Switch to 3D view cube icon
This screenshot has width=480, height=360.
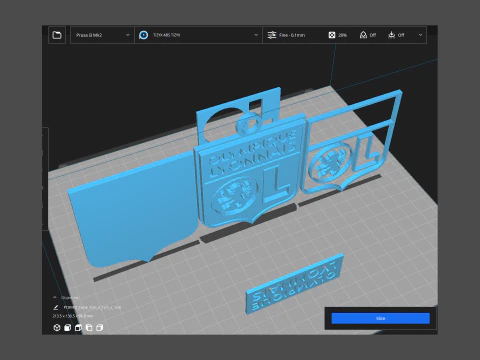(57, 328)
